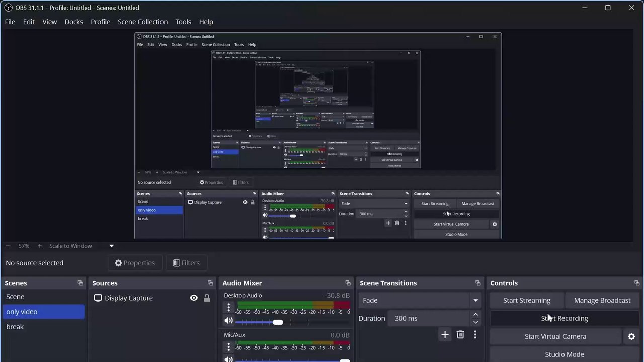
Task: Click the "Desktop Audio" label
Action: pos(243,295)
